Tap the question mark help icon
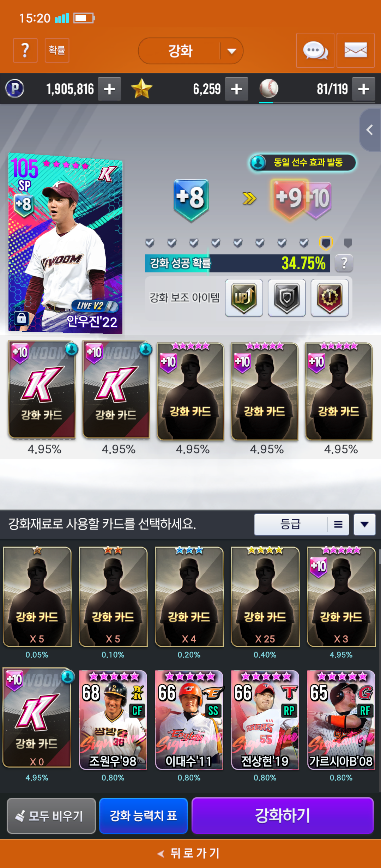Image resolution: width=381 pixels, height=868 pixels. pos(25,50)
